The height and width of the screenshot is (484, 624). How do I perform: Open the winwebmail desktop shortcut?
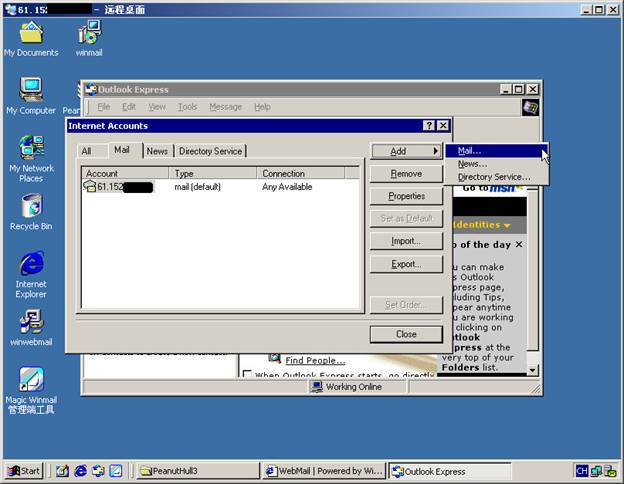(x=31, y=324)
